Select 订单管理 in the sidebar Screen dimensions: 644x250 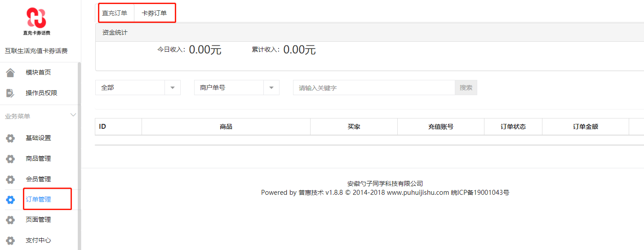coord(38,199)
